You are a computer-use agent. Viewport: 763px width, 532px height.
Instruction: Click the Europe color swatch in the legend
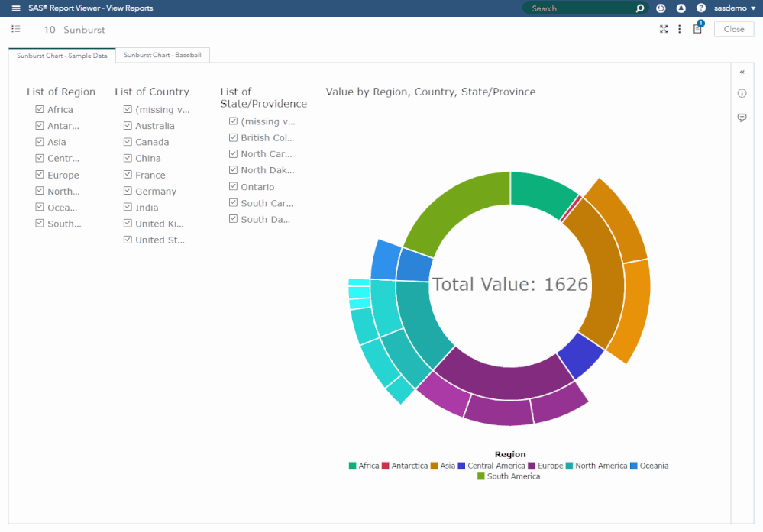point(532,466)
